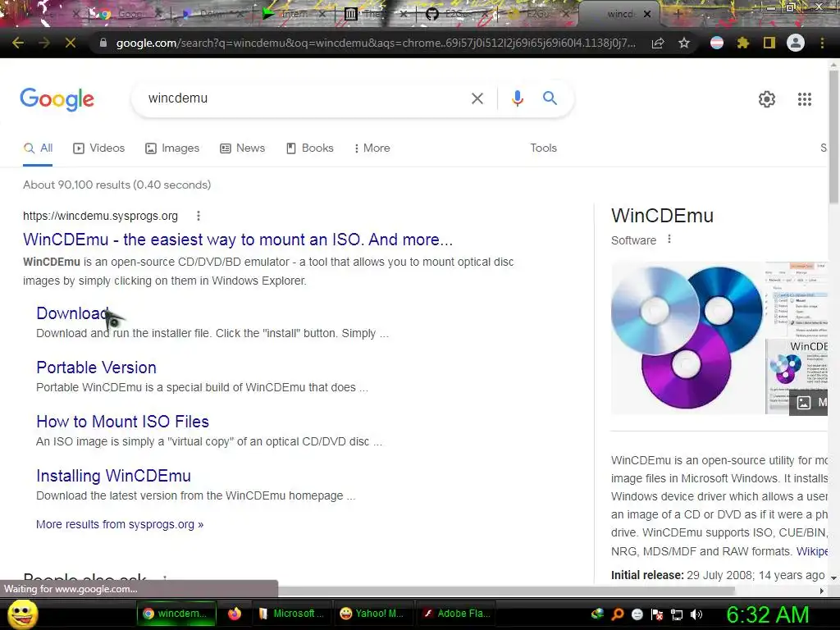Screen dimensions: 840x630
Task: Open the How to Mount ISO Files link
Action: click(123, 422)
